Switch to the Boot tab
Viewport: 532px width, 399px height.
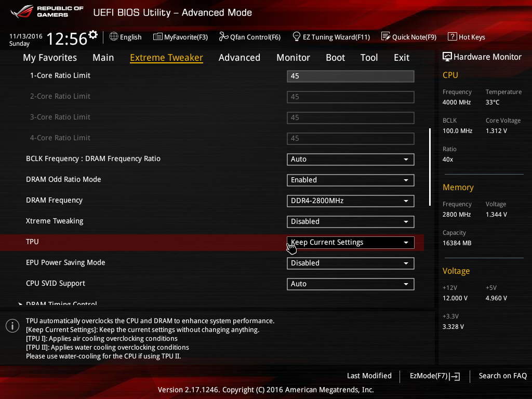335,58
